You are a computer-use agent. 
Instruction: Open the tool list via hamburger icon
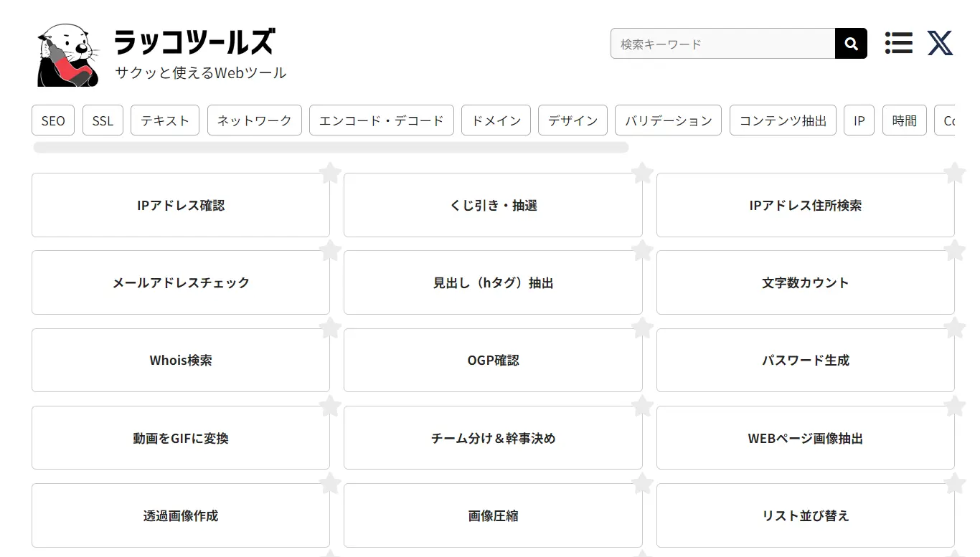[x=898, y=43]
